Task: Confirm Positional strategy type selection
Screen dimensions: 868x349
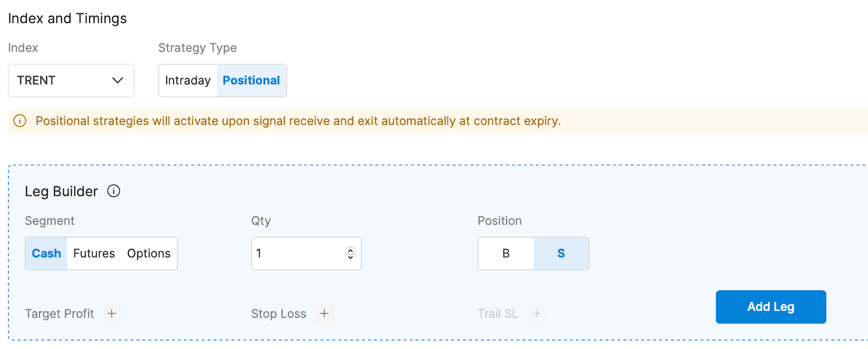Action: 251,80
